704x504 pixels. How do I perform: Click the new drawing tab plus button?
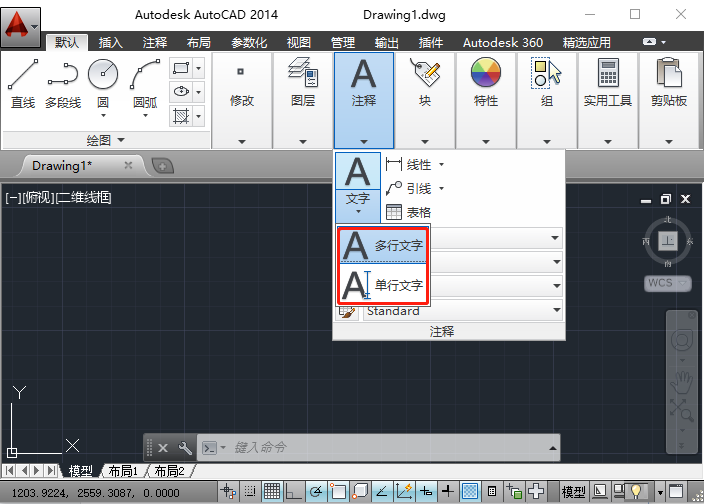tap(163, 167)
